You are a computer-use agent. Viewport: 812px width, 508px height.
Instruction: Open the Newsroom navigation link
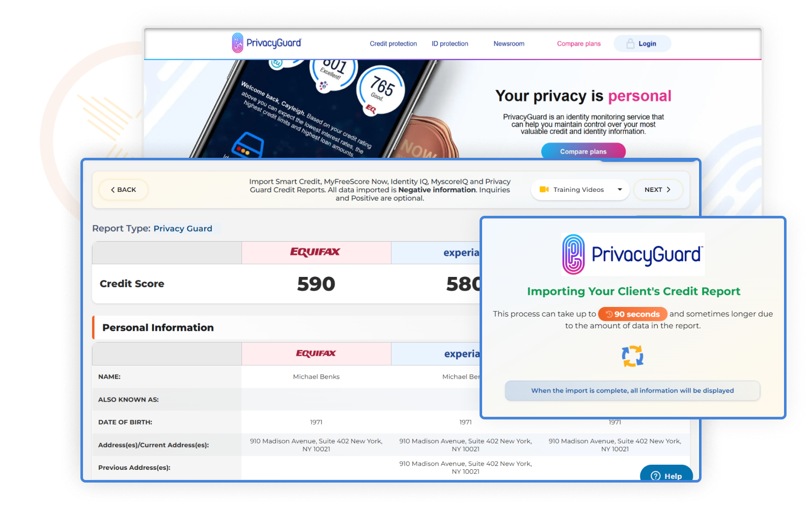[509, 44]
